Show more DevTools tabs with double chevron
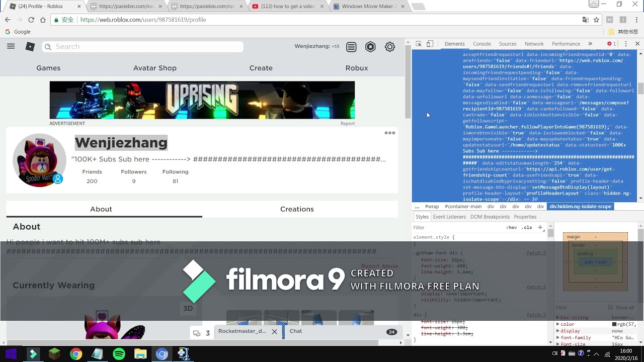Image resolution: width=644 pixels, height=362 pixels. 590,44
